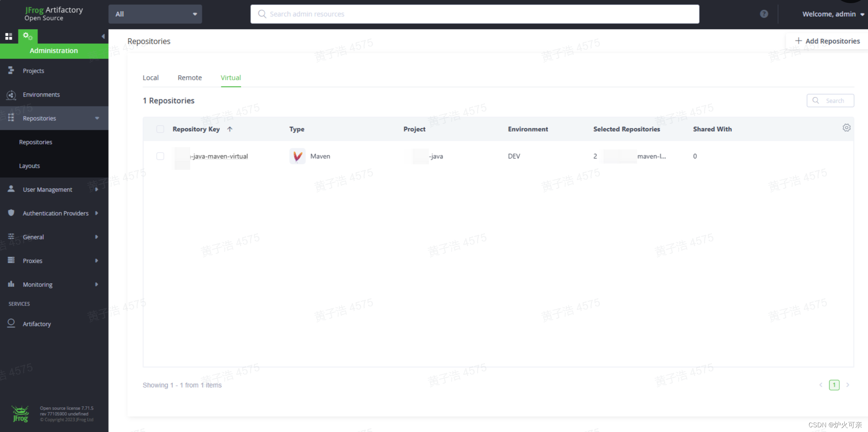The width and height of the screenshot is (868, 432).
Task: Open the Welcome, admin user menu
Action: [833, 14]
